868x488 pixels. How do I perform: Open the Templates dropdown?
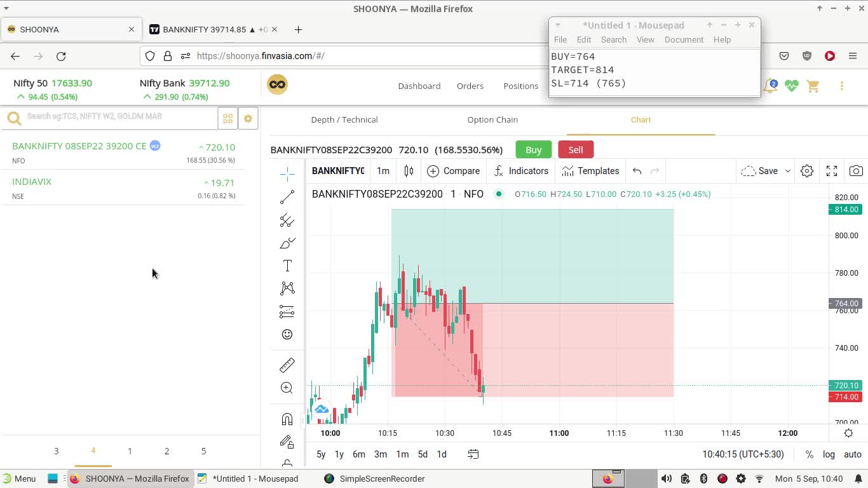(x=590, y=171)
